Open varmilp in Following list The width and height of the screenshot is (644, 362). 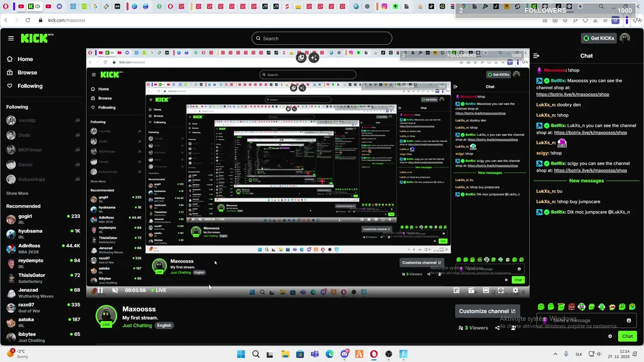tap(43, 120)
